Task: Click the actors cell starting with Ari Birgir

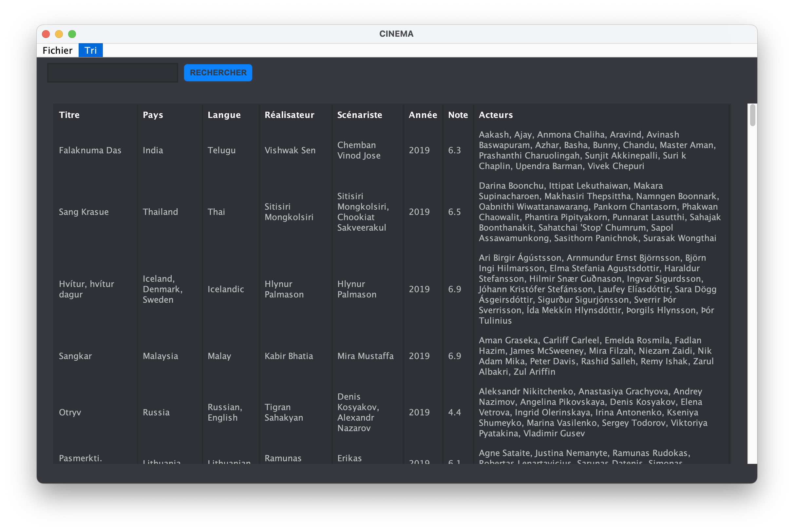Action: point(597,289)
